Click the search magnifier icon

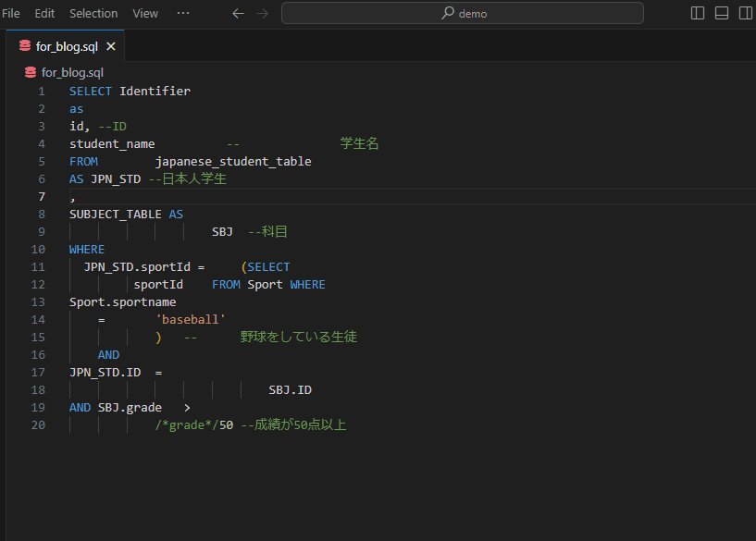pos(448,13)
